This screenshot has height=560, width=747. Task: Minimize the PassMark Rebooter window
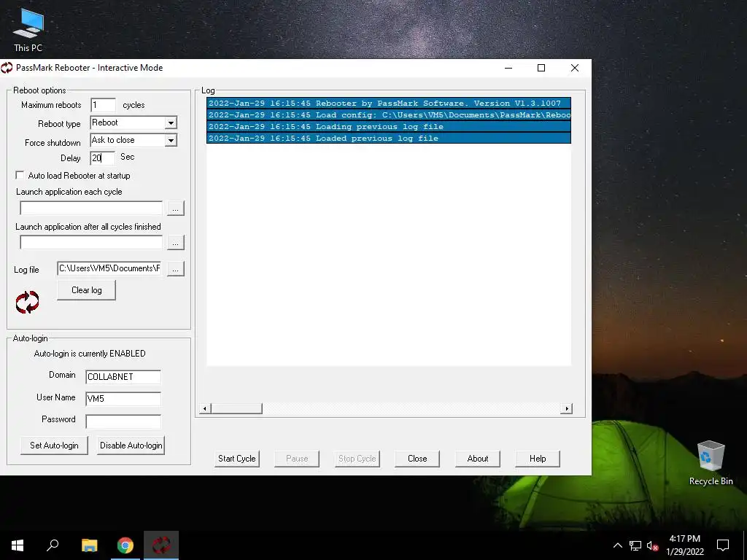[508, 68]
